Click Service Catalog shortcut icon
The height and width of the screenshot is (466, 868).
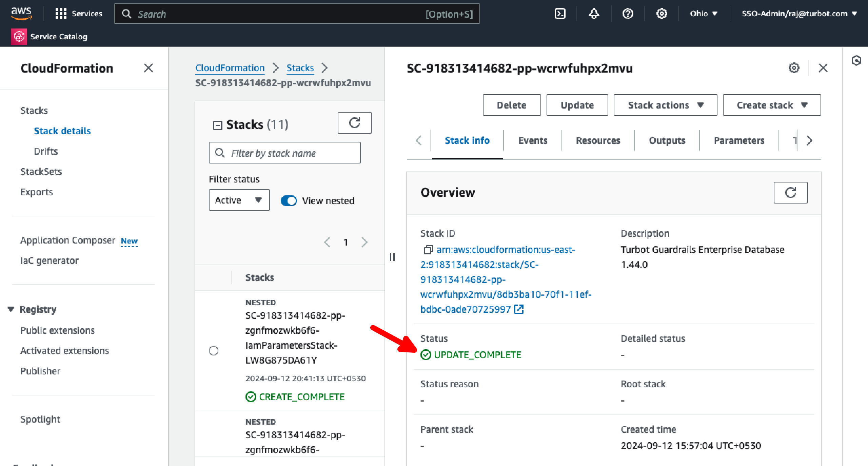tap(19, 37)
